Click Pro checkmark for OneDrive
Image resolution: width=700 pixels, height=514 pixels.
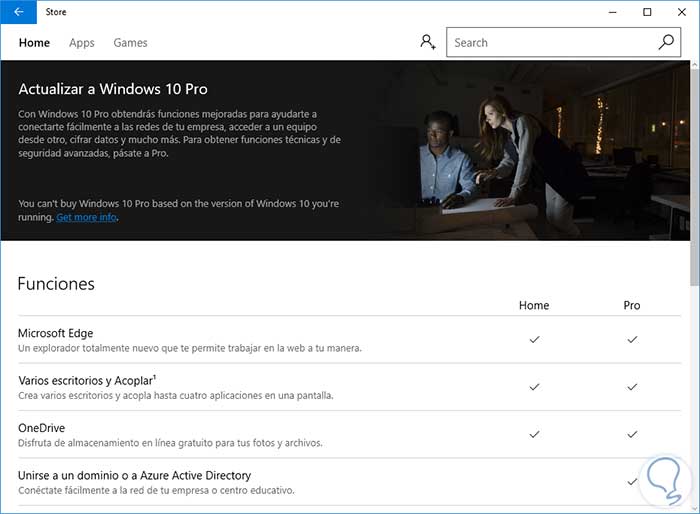[632, 435]
